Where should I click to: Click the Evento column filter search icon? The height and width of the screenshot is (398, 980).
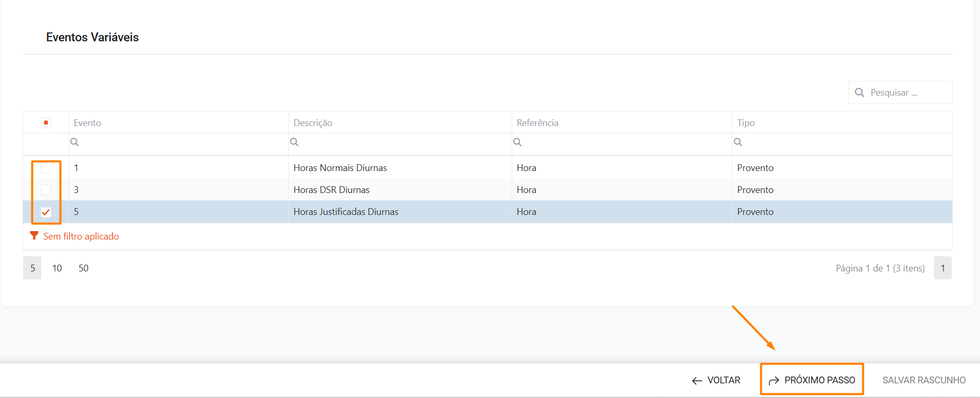pyautogui.click(x=74, y=142)
